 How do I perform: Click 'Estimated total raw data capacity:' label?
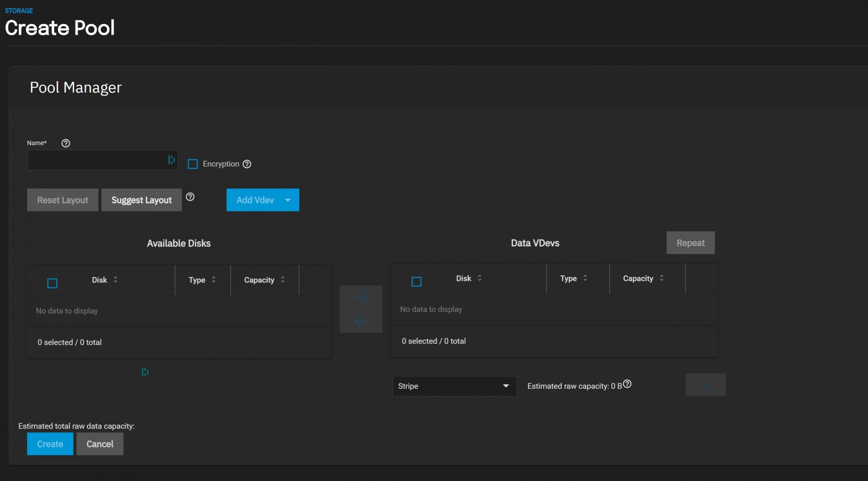76,426
